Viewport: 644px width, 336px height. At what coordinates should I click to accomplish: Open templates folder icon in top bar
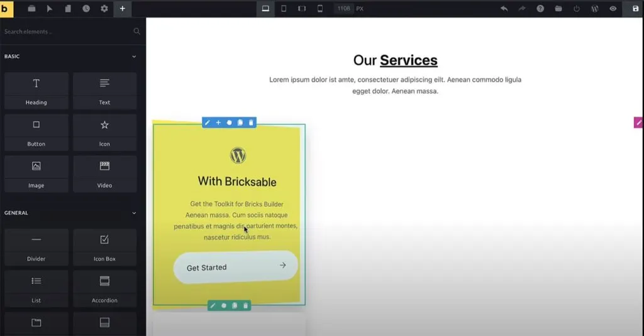point(558,9)
